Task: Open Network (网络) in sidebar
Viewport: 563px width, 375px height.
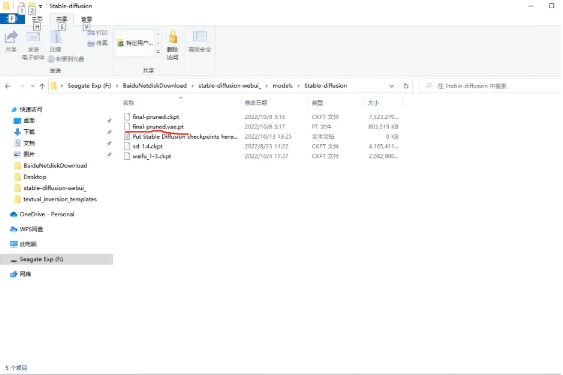Action: coord(25,274)
